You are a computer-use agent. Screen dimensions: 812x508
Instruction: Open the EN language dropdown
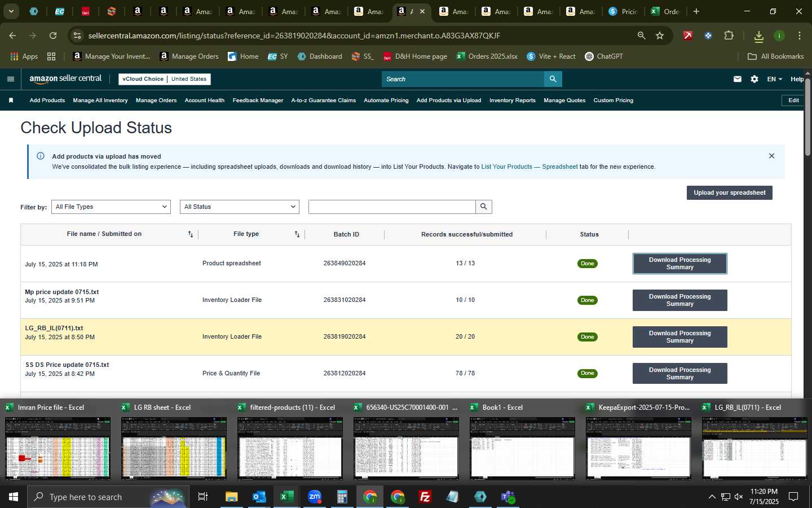click(x=774, y=79)
